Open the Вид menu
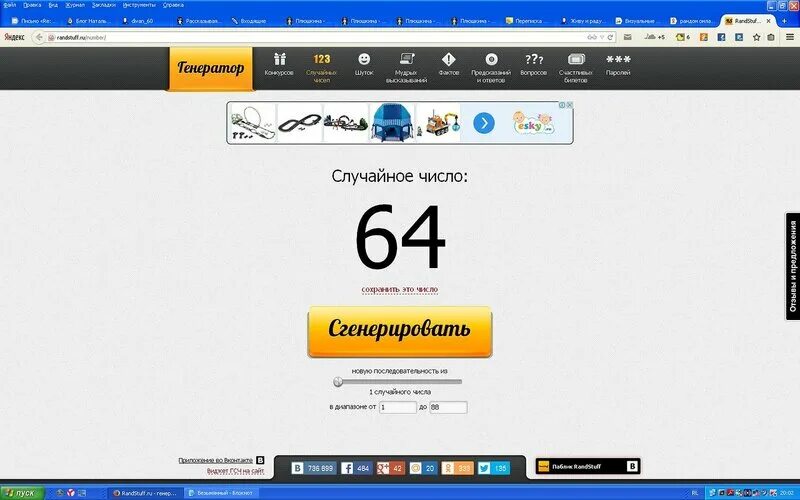 tap(53, 5)
